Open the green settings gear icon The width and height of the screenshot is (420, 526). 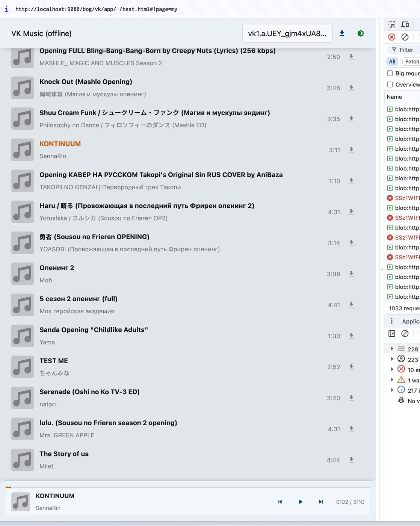click(361, 33)
